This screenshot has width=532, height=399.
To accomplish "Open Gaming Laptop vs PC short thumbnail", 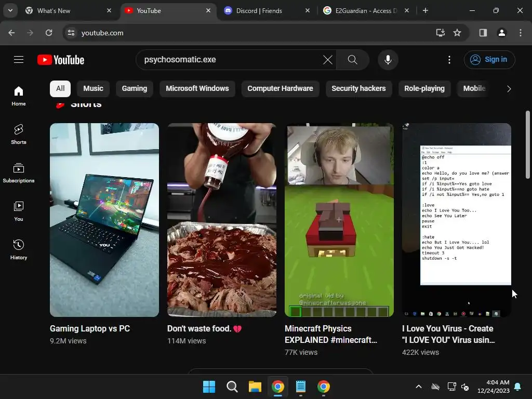I will point(104,220).
